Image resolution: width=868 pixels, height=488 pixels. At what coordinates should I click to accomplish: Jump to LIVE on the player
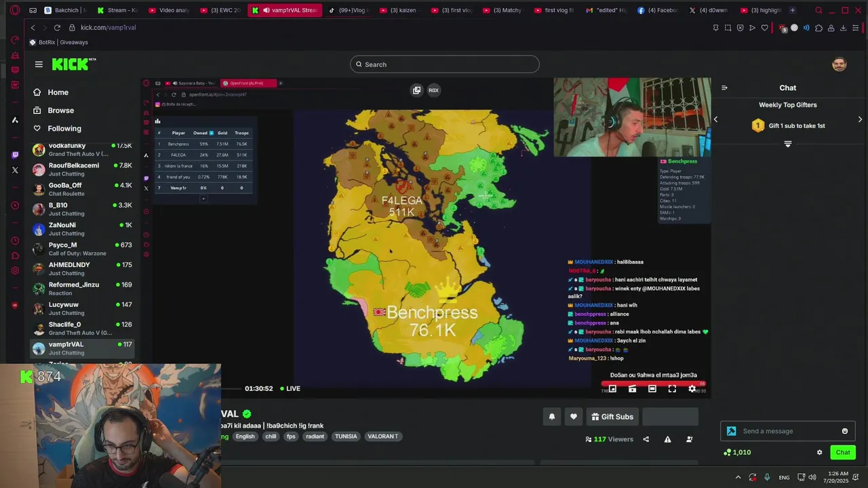tap(290, 388)
